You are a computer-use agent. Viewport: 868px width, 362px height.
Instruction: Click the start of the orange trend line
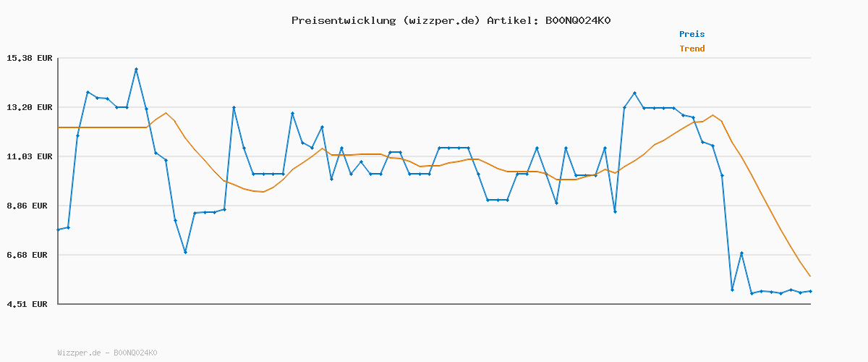[x=59, y=127]
